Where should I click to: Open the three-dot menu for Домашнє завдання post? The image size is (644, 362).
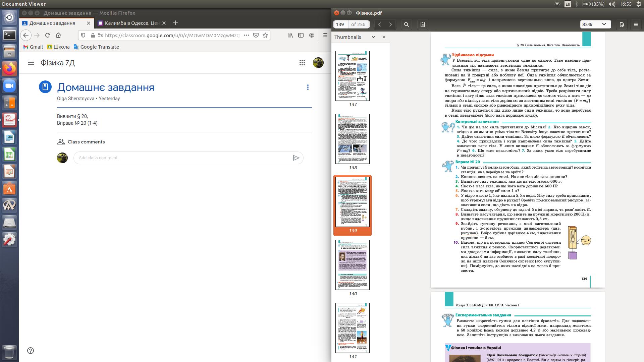tap(308, 87)
